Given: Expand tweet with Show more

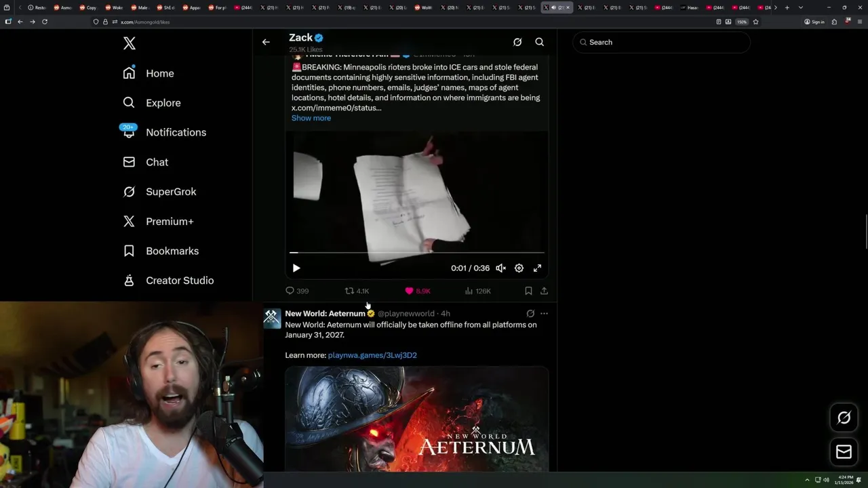Looking at the screenshot, I should [311, 118].
